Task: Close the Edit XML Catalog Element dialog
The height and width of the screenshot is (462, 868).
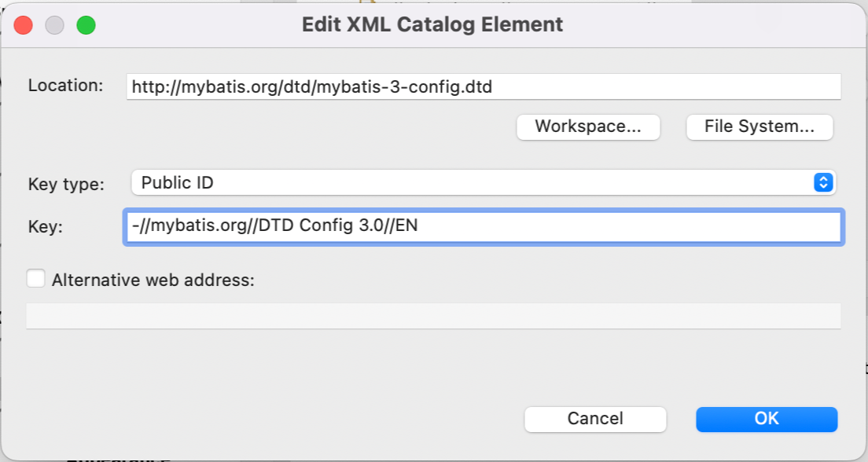Action: [24, 25]
